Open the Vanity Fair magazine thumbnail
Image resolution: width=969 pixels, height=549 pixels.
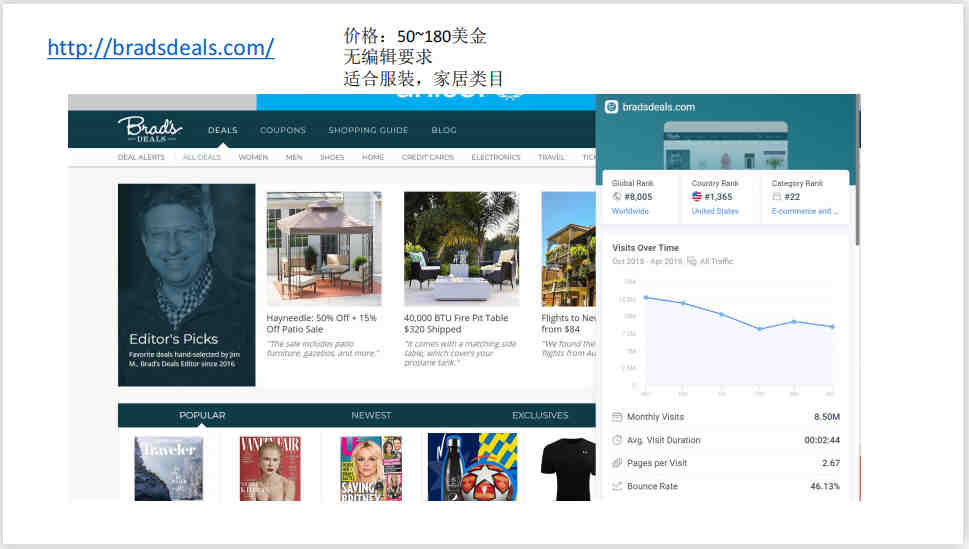(x=270, y=468)
